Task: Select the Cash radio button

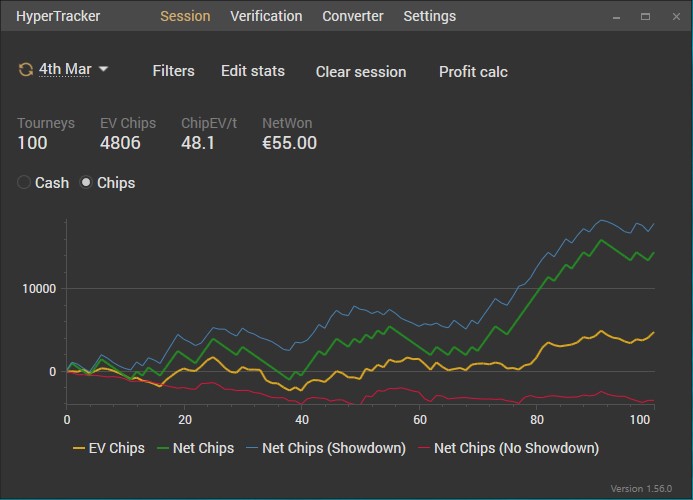Action: [x=25, y=183]
